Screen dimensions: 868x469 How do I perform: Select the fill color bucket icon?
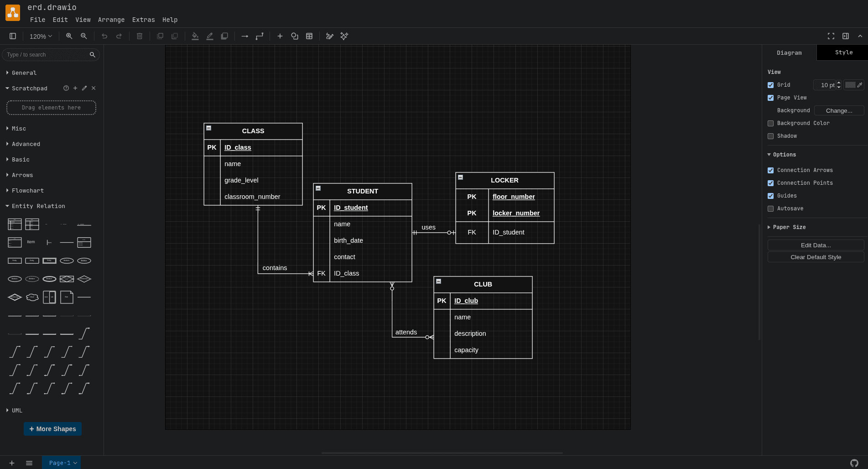195,36
